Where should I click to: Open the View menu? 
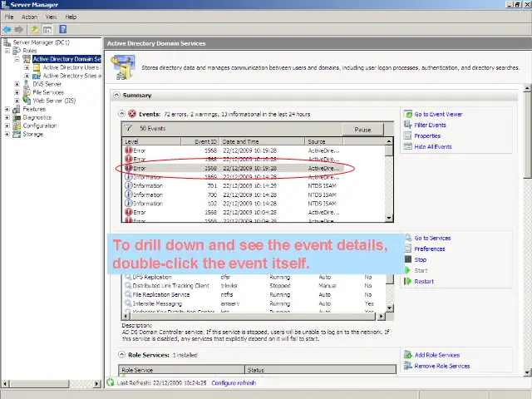click(x=52, y=17)
